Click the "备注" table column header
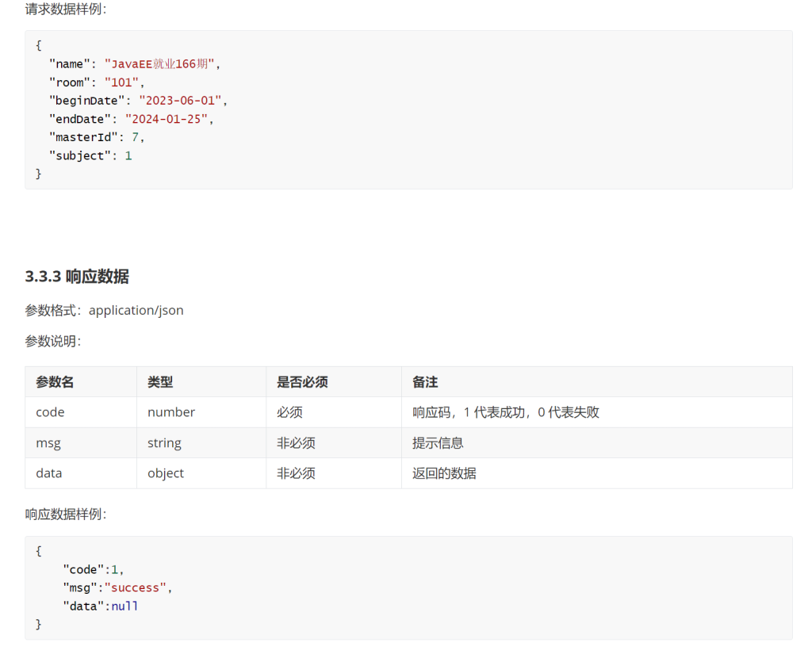 [x=425, y=382]
